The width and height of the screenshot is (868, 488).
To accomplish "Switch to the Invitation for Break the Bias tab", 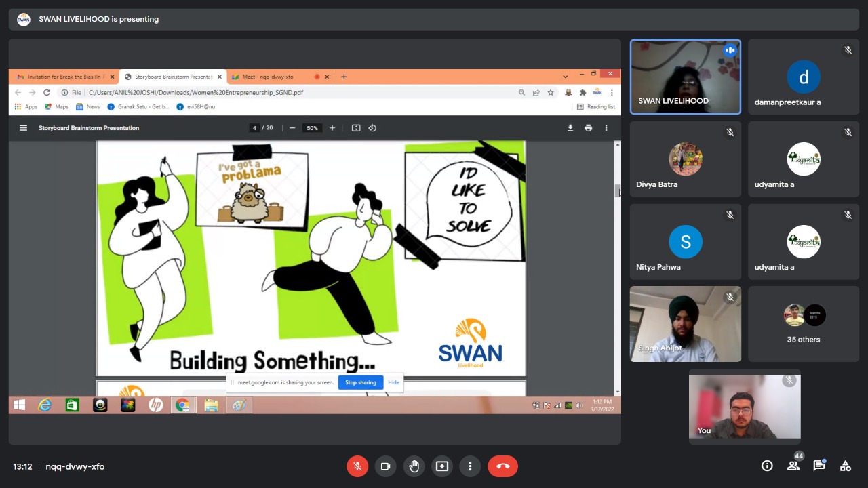I will 64,77.
